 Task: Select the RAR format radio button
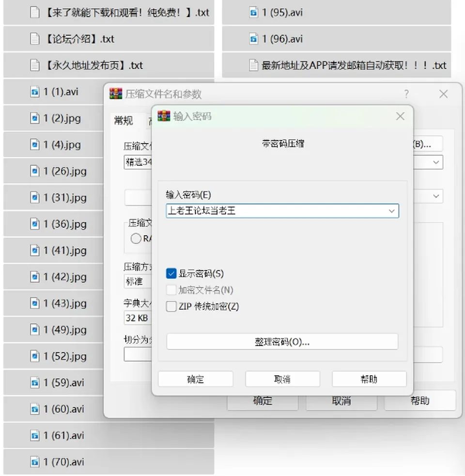pos(136,238)
